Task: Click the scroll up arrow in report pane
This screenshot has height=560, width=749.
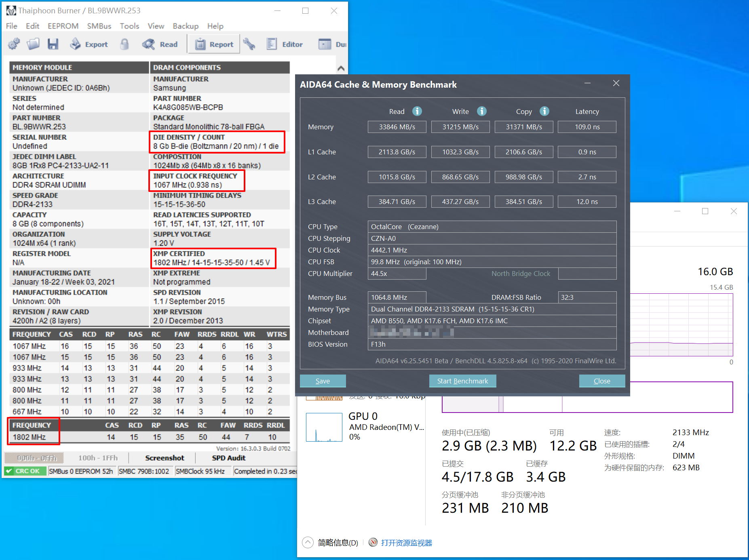Action: pos(341,68)
